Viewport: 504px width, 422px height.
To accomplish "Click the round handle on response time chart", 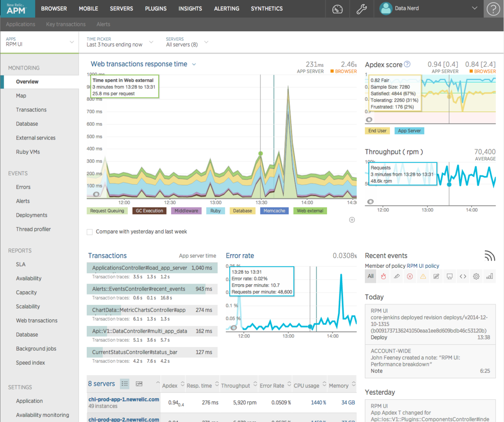I will 96,194.
